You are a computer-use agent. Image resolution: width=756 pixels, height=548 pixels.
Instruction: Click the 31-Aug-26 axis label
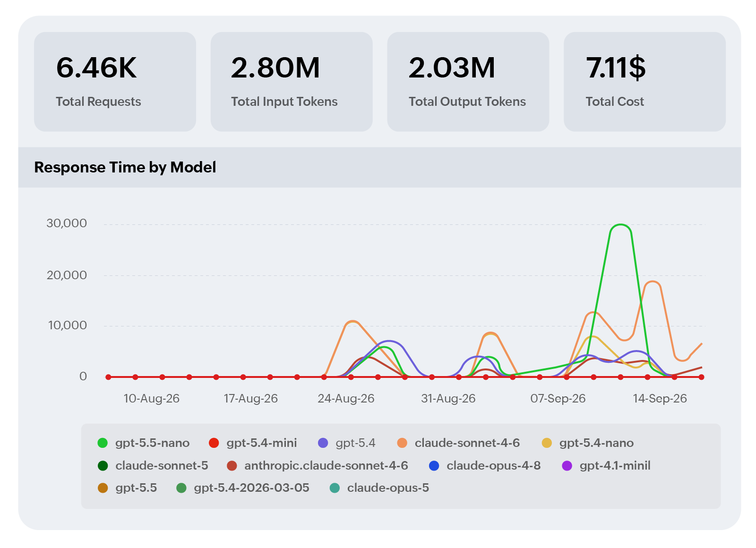click(x=448, y=399)
